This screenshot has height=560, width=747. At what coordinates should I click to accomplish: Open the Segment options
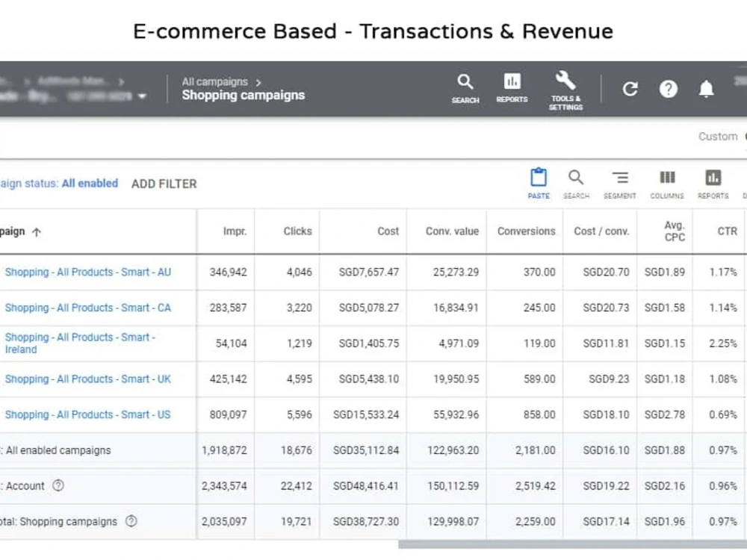[619, 184]
